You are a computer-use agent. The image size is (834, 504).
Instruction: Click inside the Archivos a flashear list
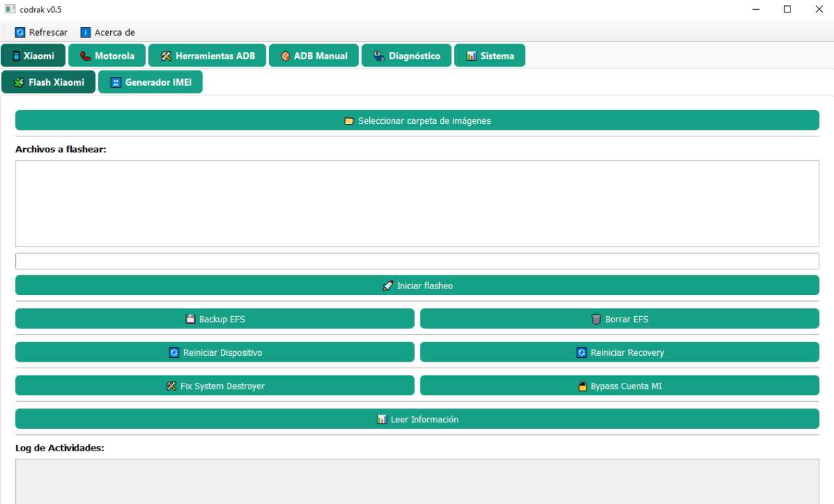coord(417,204)
